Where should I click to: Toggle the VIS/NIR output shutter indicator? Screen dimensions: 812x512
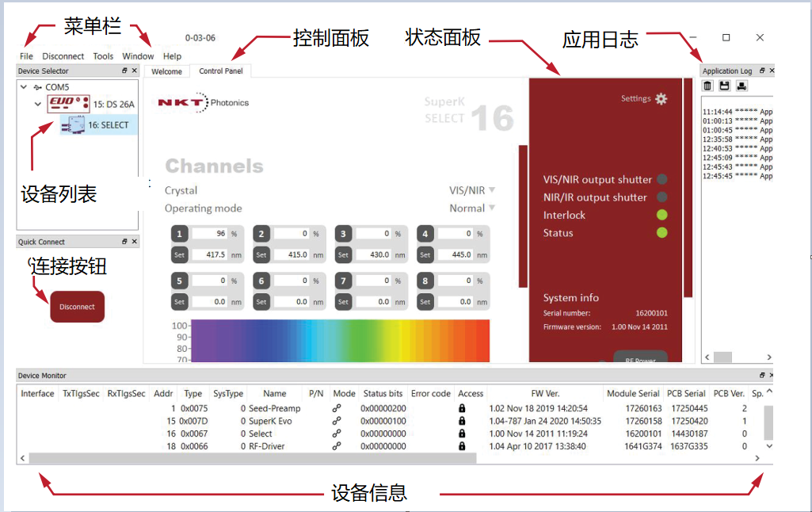click(662, 180)
